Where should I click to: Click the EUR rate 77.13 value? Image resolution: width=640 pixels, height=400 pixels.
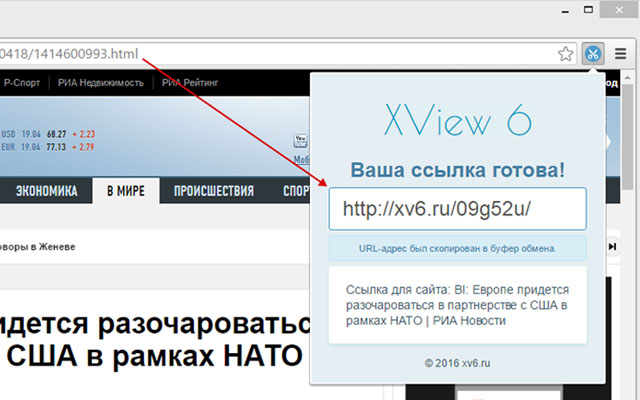pyautogui.click(x=56, y=147)
